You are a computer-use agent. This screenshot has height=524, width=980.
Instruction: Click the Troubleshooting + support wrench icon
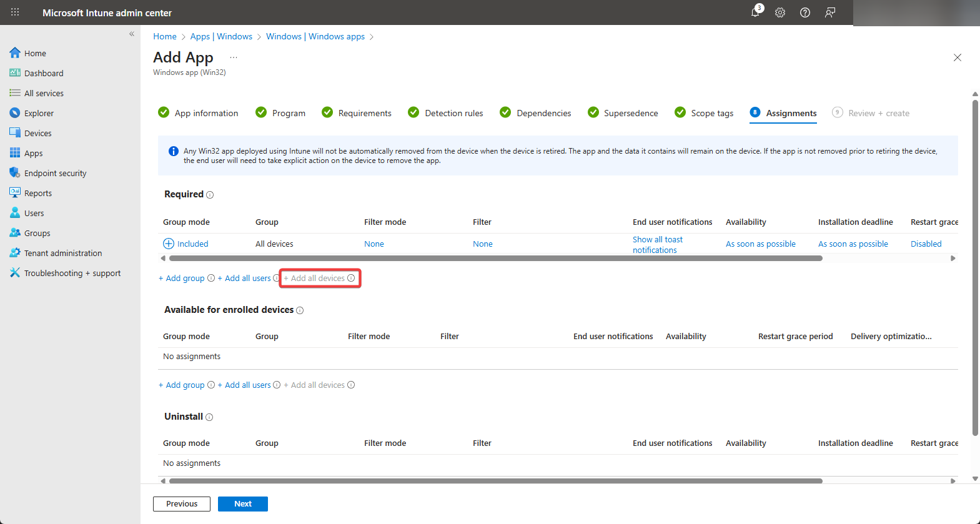(x=15, y=273)
